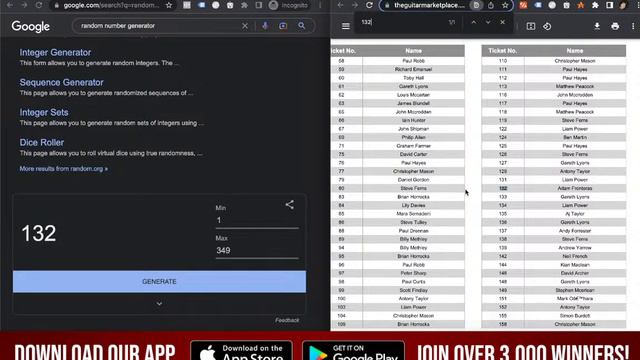Open the Dice Roller link
This screenshot has width=640, height=360.
click(42, 142)
